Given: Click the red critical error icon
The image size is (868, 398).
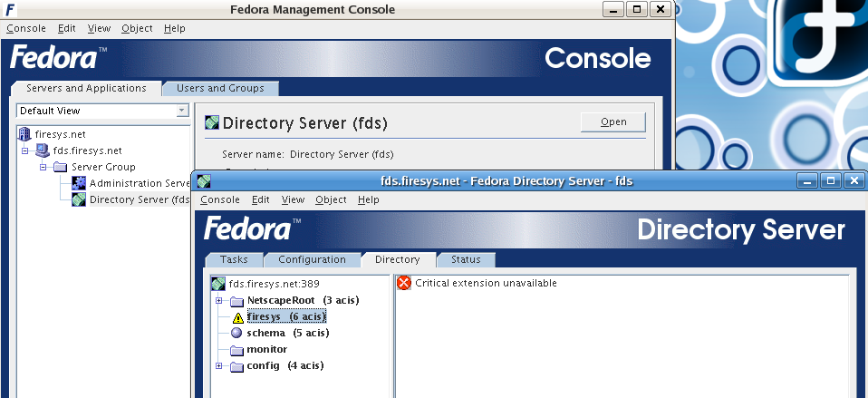Looking at the screenshot, I should (405, 283).
